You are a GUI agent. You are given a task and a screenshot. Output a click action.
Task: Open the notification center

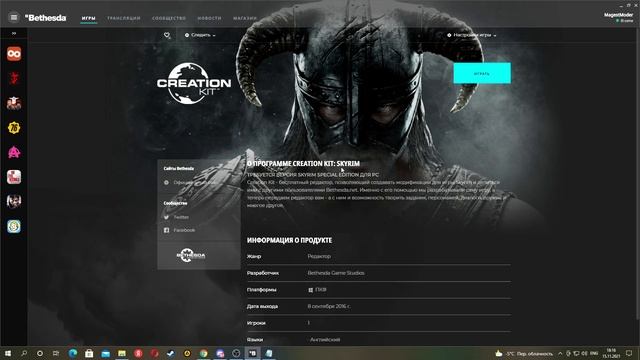click(629, 353)
